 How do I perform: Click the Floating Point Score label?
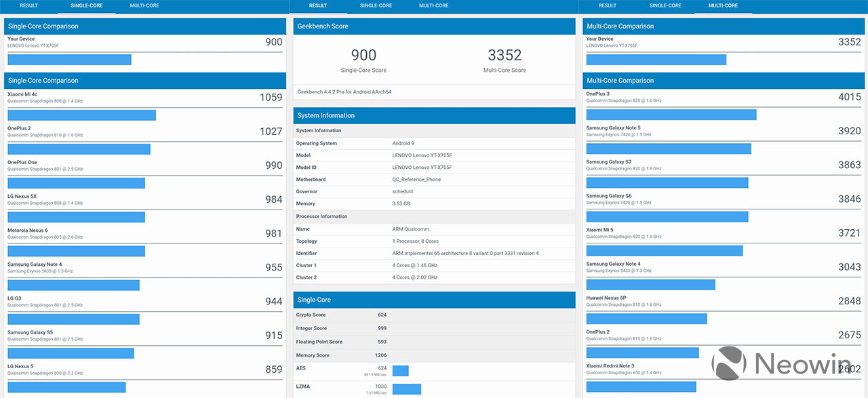pos(319,342)
